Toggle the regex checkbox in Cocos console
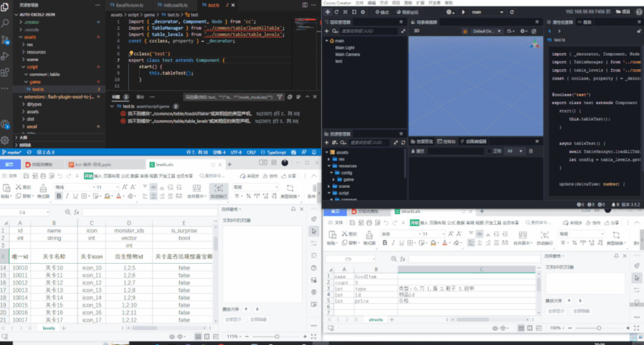644x345 pixels. coord(489,151)
